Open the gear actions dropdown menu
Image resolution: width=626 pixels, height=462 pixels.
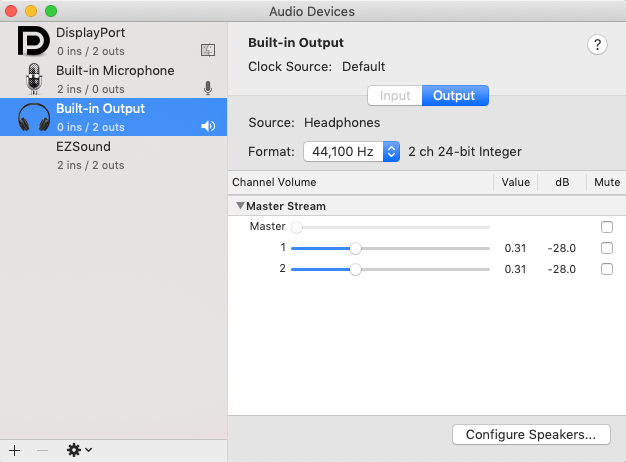coord(79,450)
